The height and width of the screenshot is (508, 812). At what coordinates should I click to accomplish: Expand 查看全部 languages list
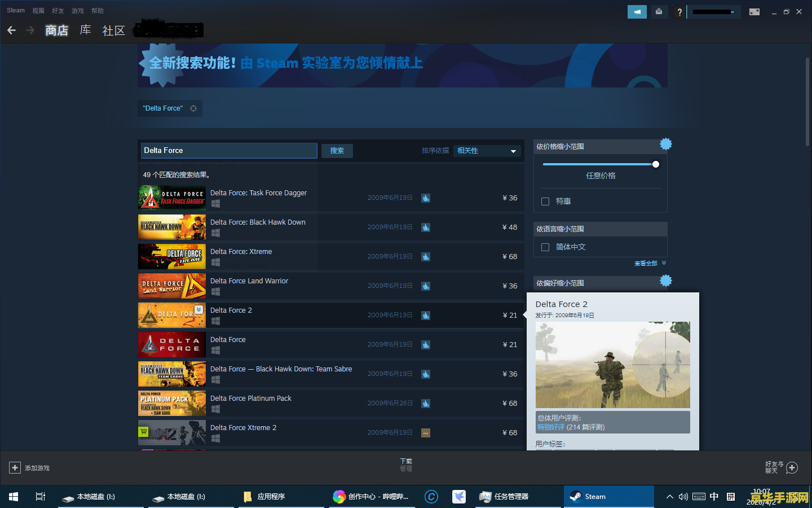click(650, 264)
